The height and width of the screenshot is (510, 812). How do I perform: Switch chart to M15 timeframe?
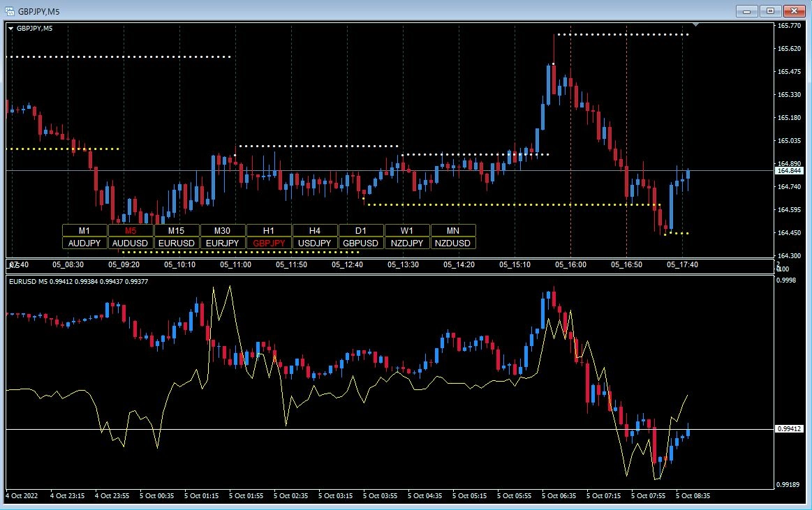pos(177,230)
